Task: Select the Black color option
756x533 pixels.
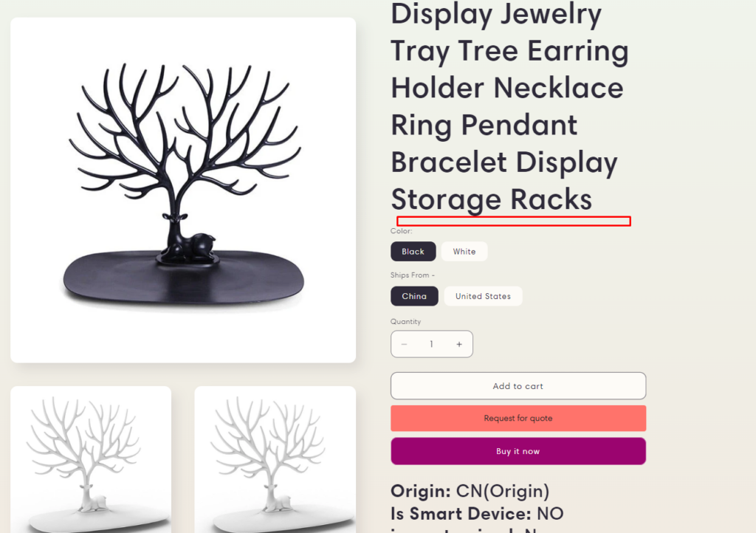Action: point(413,252)
